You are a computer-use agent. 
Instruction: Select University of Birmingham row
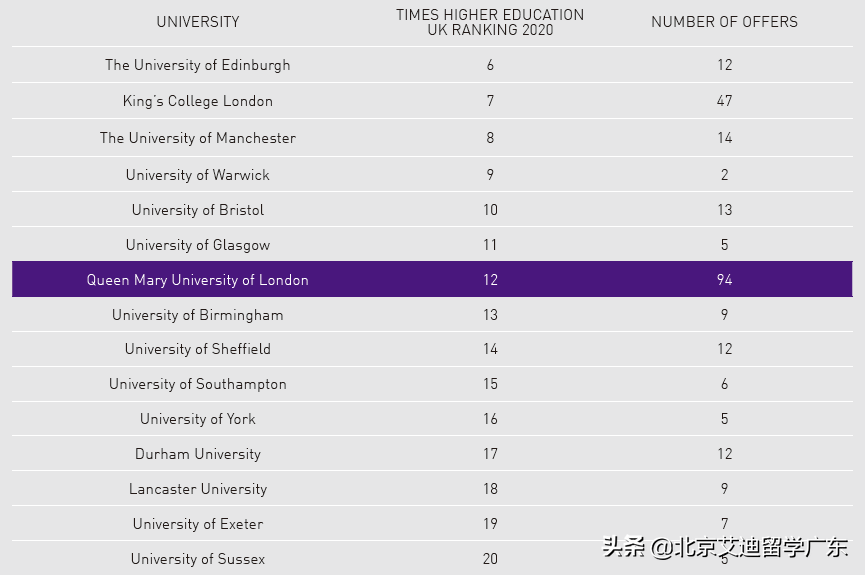tap(198, 315)
